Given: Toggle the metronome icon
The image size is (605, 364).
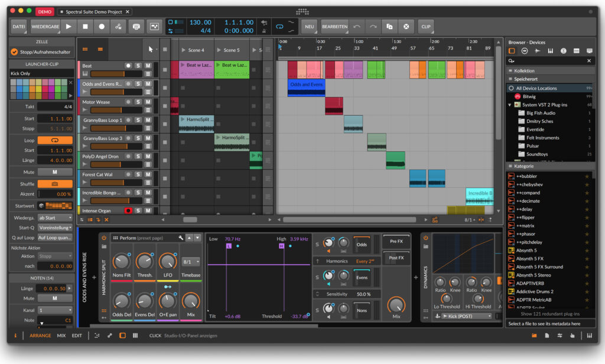Looking at the screenshot, I should [x=264, y=31].
